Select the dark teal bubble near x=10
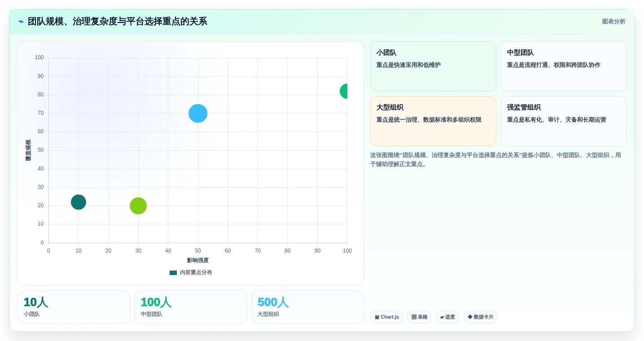This screenshot has width=644, height=341. pyautogui.click(x=79, y=202)
